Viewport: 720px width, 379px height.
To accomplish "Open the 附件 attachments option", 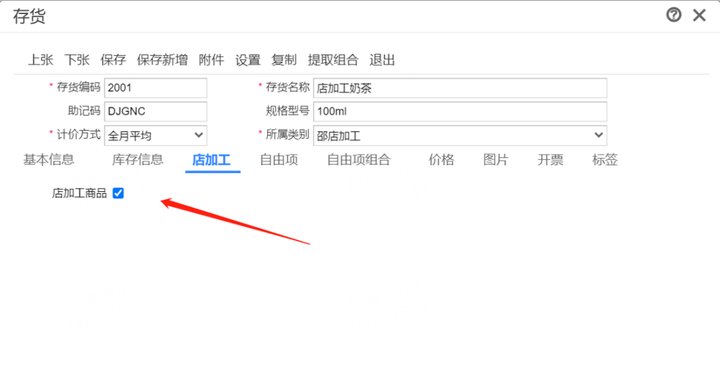I will [x=211, y=60].
